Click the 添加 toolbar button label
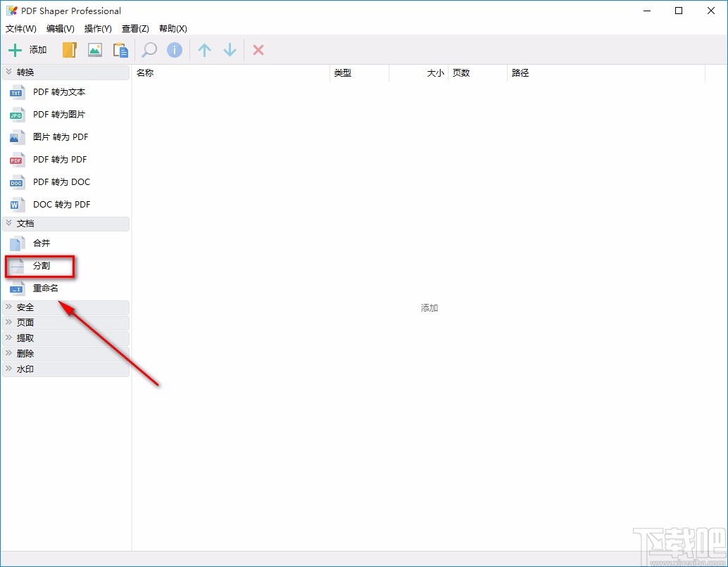This screenshot has height=567, width=728. 38,50
